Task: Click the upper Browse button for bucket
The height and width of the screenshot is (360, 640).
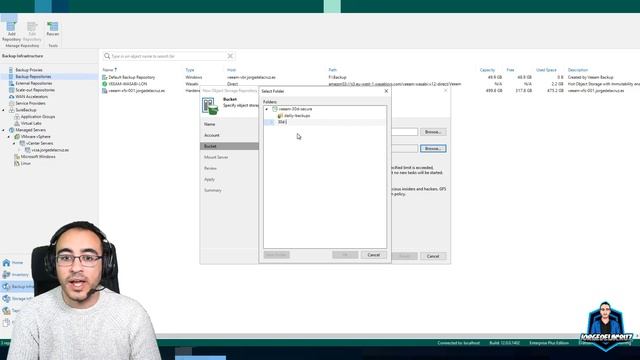Action: (x=433, y=132)
